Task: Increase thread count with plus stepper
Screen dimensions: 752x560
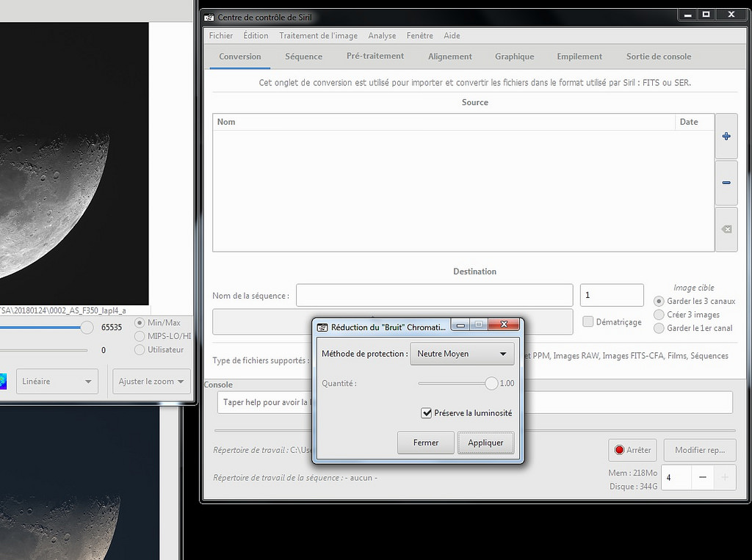Action: (x=725, y=477)
